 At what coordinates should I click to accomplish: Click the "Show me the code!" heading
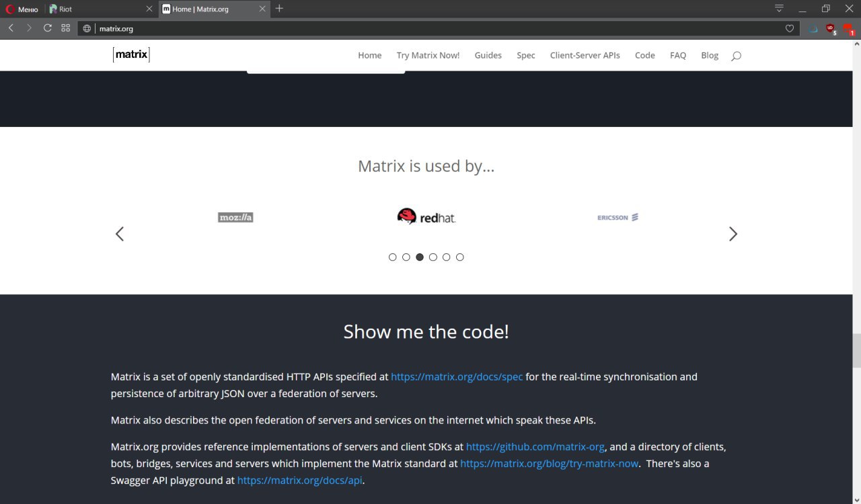point(426,331)
